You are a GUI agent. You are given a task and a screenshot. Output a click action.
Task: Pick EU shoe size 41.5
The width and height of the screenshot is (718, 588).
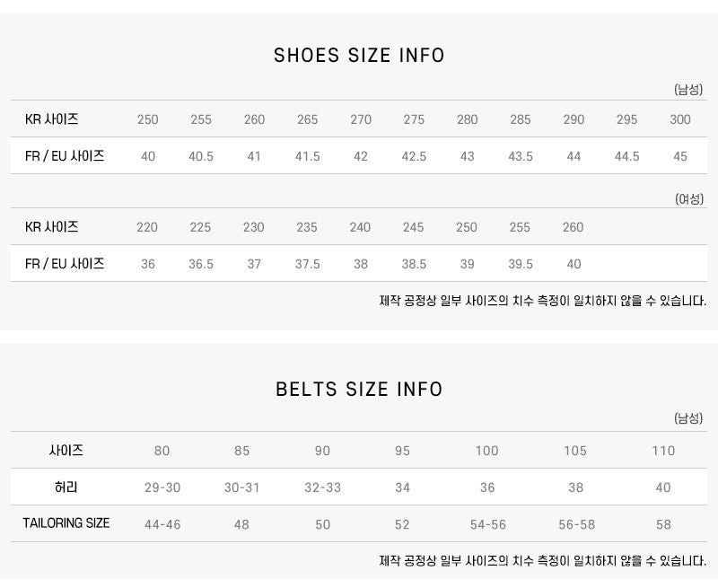coord(307,156)
